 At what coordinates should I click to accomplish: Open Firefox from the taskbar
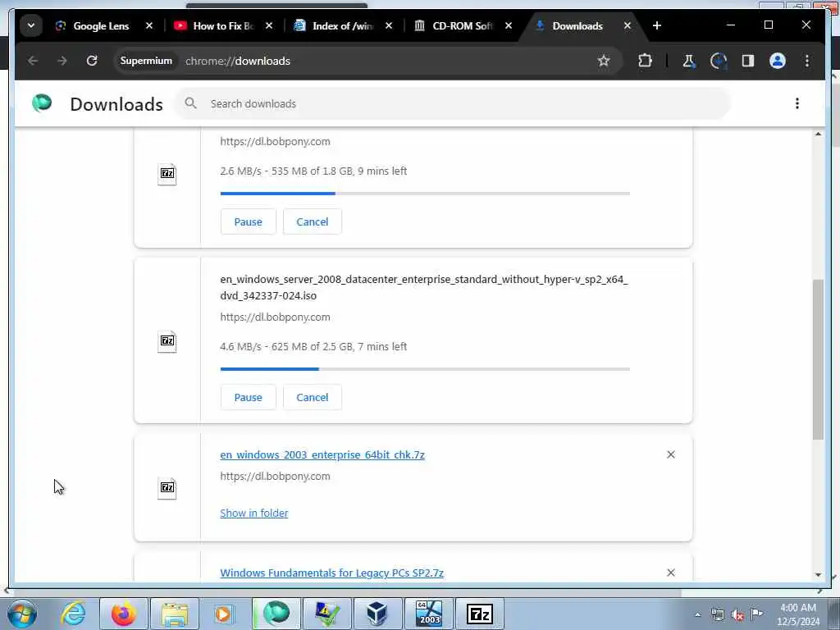(124, 614)
